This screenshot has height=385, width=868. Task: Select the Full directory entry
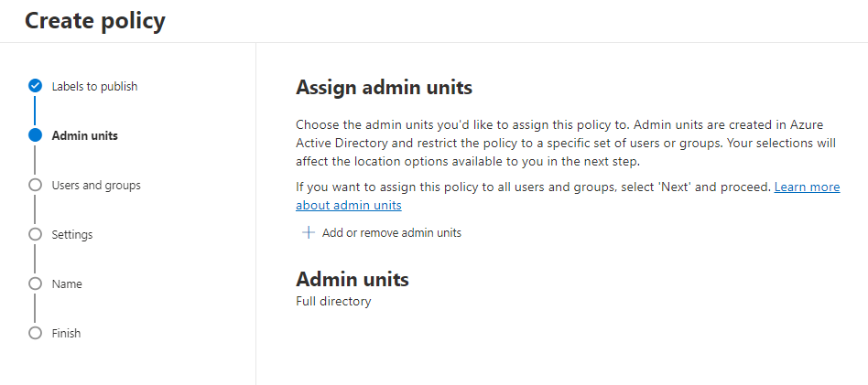click(x=333, y=301)
